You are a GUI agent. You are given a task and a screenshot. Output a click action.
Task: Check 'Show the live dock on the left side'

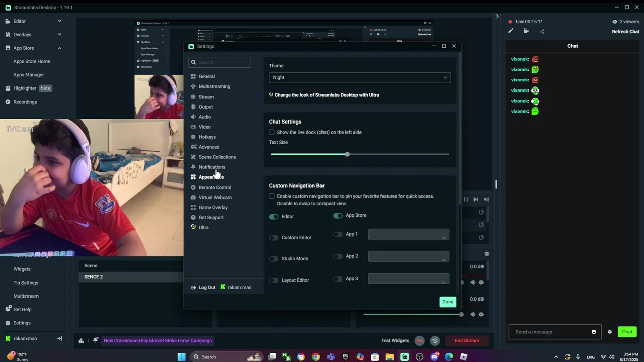(272, 132)
